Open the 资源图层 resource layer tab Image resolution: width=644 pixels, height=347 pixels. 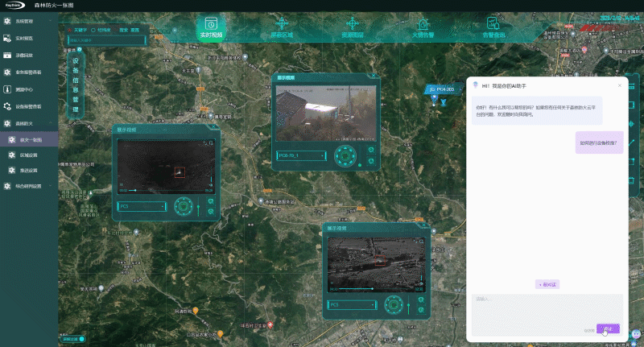pos(353,27)
